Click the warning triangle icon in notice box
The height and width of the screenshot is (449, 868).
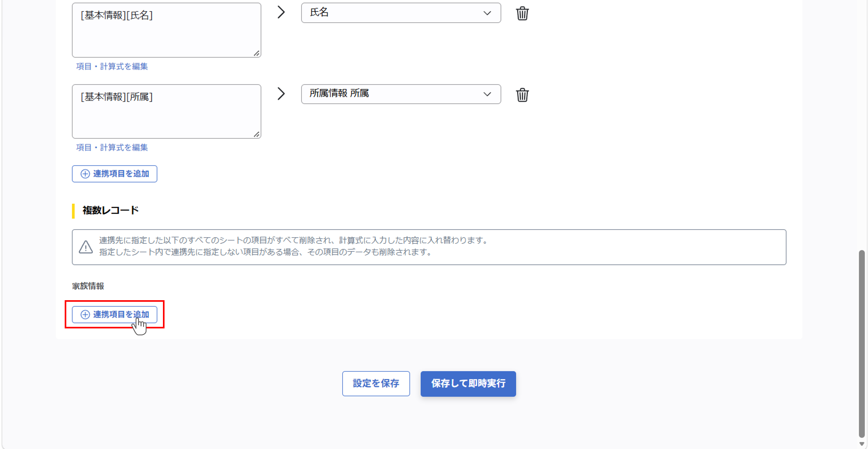(86, 247)
